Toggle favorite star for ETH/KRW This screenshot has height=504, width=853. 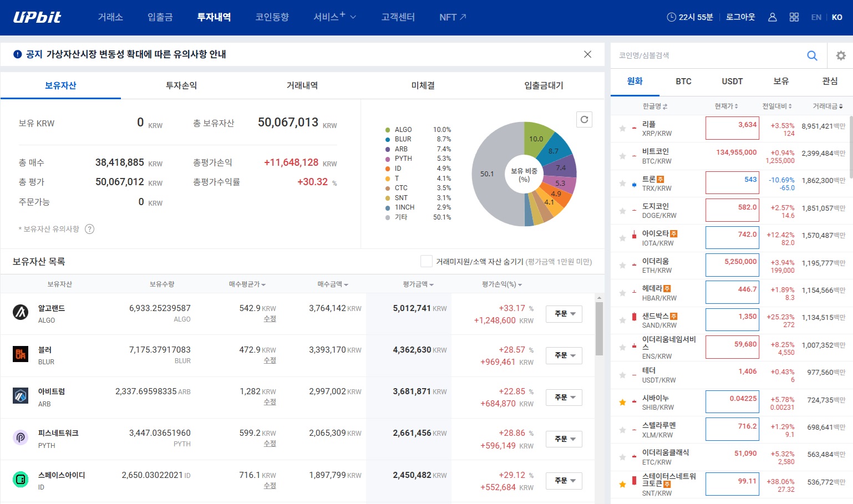622,266
